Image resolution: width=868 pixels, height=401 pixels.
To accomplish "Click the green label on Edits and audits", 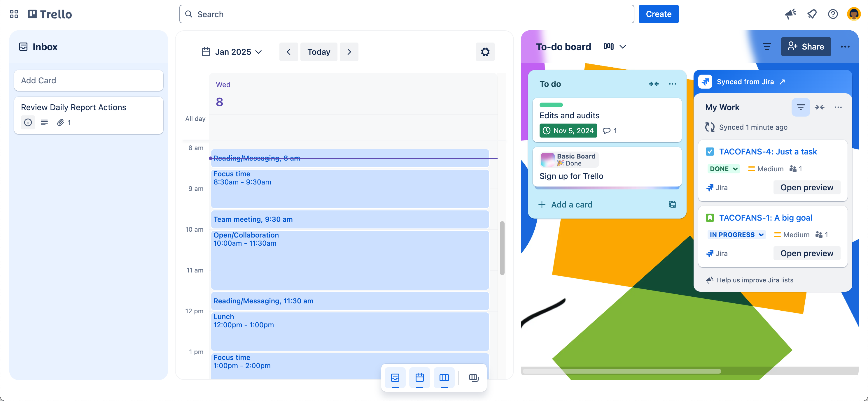I will 551,105.
